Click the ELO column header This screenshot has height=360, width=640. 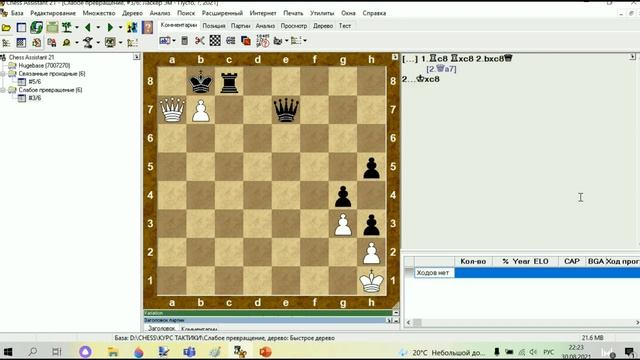coord(541,262)
